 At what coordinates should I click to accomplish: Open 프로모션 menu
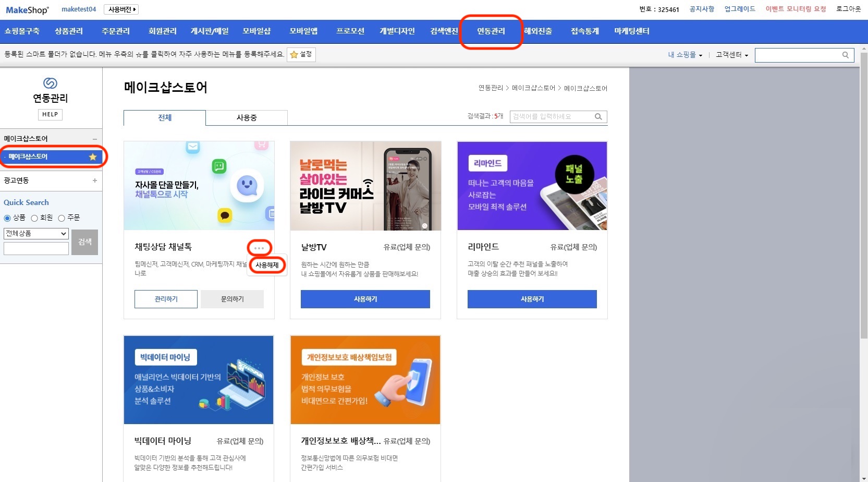350,31
